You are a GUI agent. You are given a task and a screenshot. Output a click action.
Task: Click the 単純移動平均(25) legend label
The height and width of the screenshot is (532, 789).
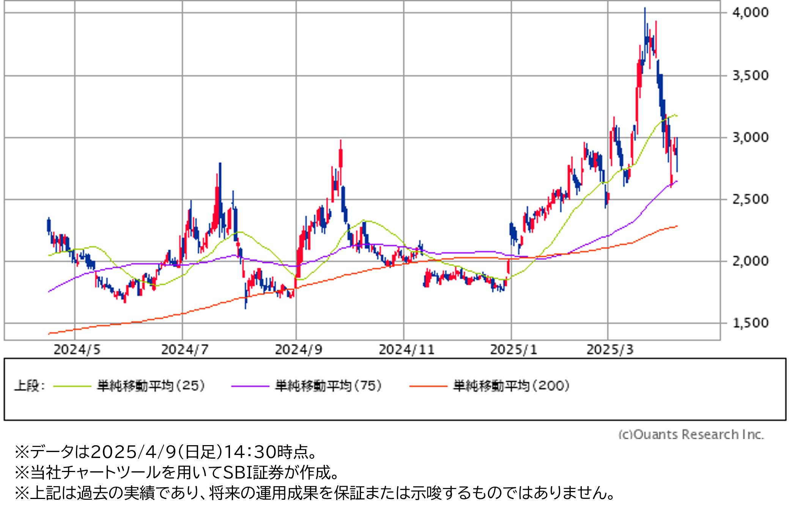pos(151,386)
